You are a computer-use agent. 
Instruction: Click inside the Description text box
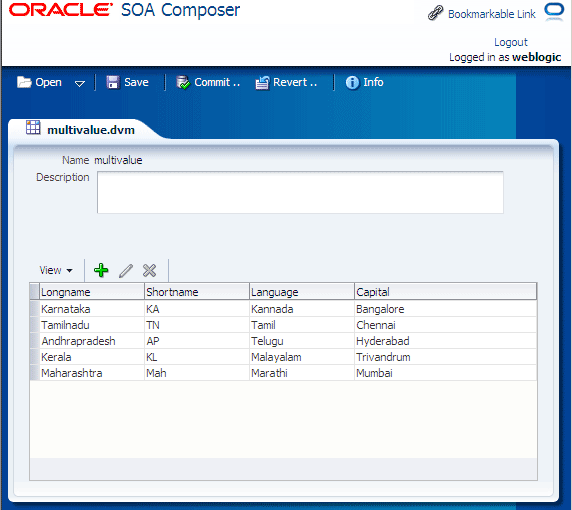[300, 192]
